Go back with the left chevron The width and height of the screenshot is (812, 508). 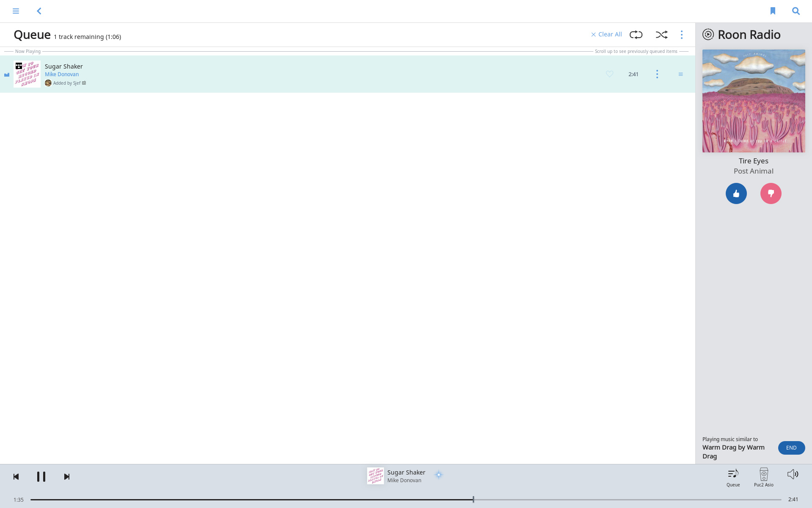click(39, 11)
